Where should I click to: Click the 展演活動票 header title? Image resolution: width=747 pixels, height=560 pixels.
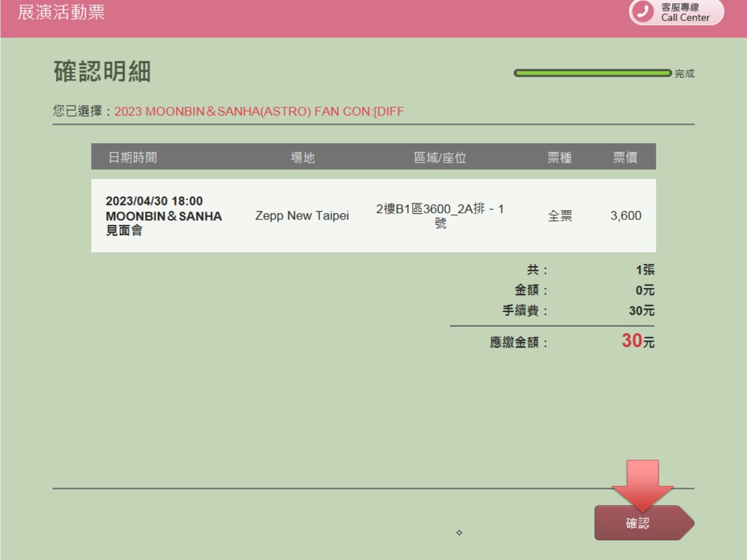(61, 12)
